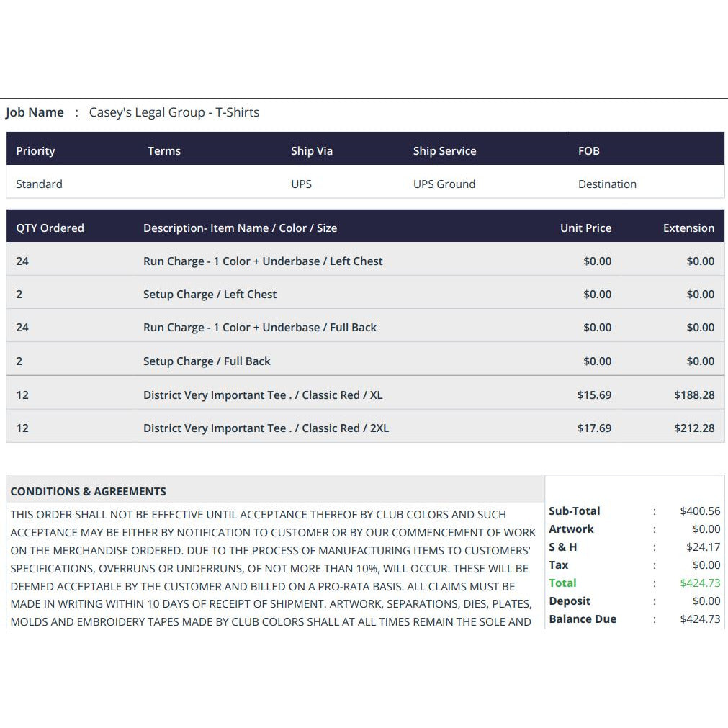
Task: Click the Conditions & Agreements heading
Action: pos(89,491)
